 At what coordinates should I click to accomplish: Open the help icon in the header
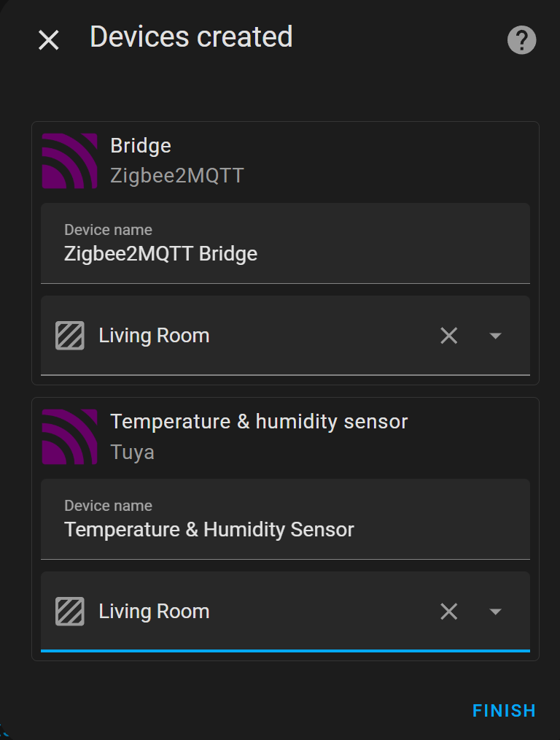[521, 40]
